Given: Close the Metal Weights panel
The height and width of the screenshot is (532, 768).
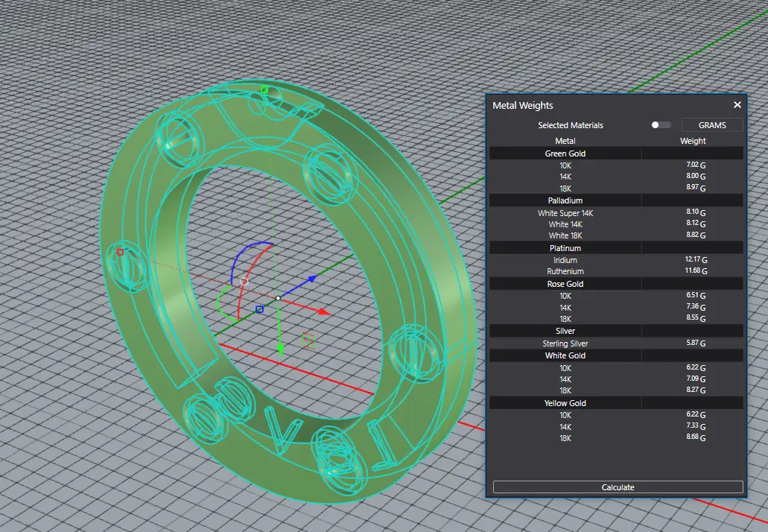Looking at the screenshot, I should click(x=737, y=106).
